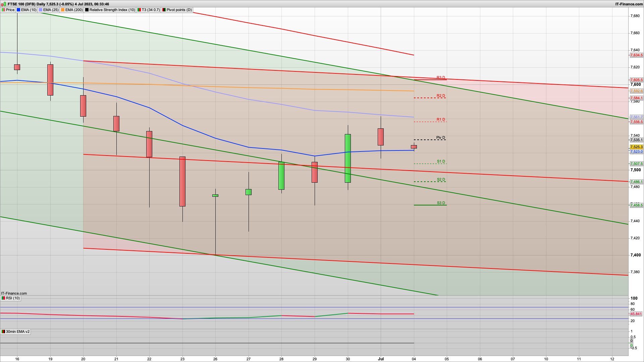Click the orange EMA (200) swatch icon
The height and width of the screenshot is (362, 644).
pyautogui.click(x=63, y=10)
